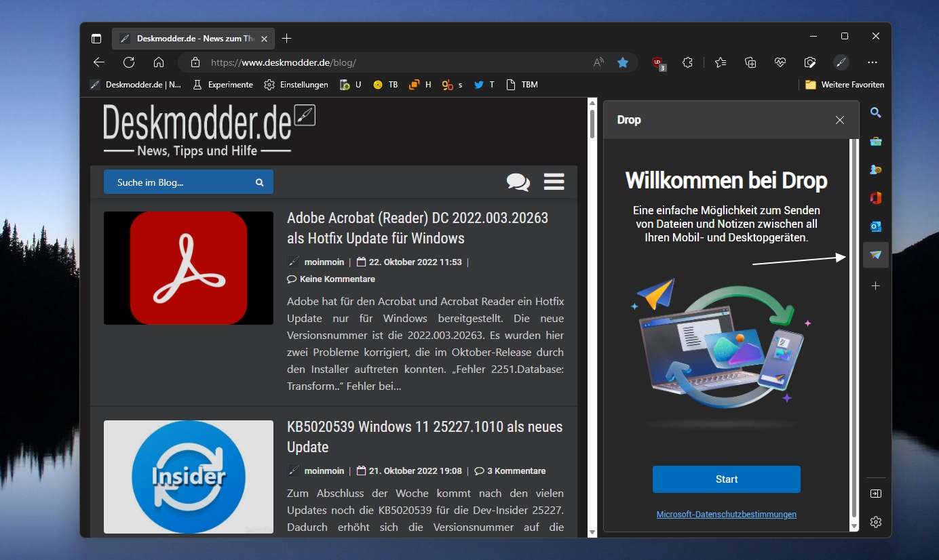Open the tab actions menu button

click(x=96, y=39)
